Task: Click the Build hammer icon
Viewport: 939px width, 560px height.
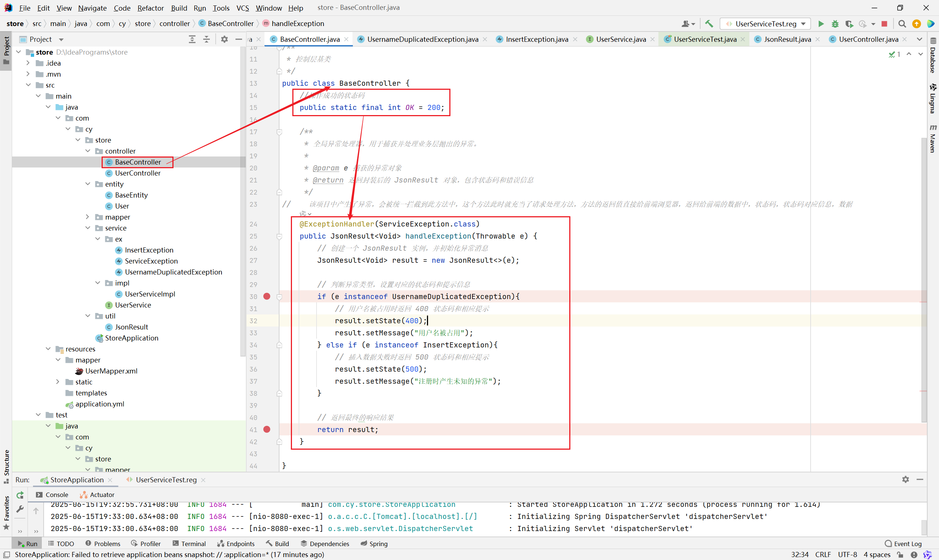Action: [x=709, y=24]
